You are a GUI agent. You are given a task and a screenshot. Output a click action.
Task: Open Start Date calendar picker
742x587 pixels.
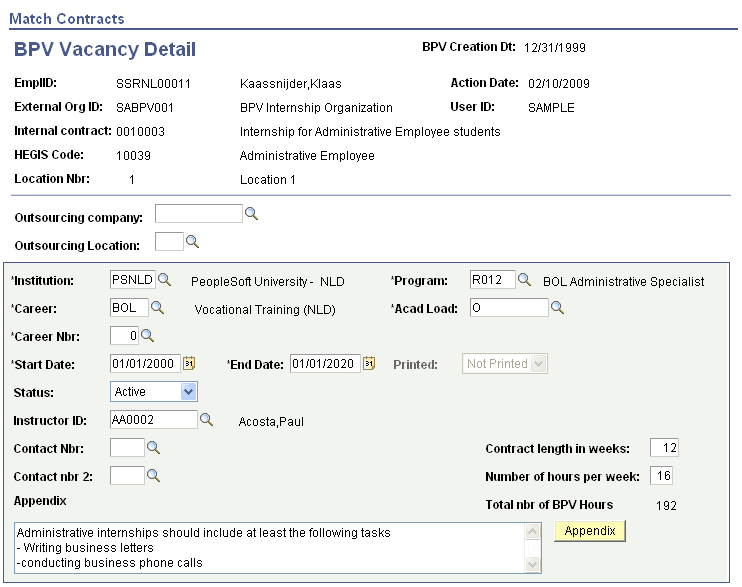(189, 364)
